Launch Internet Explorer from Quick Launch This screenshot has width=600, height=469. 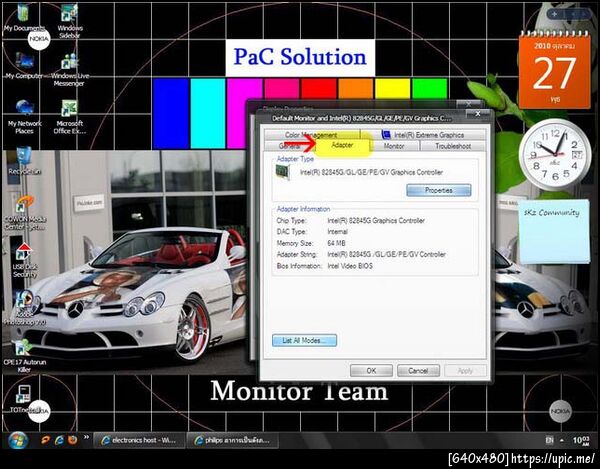pos(59,440)
